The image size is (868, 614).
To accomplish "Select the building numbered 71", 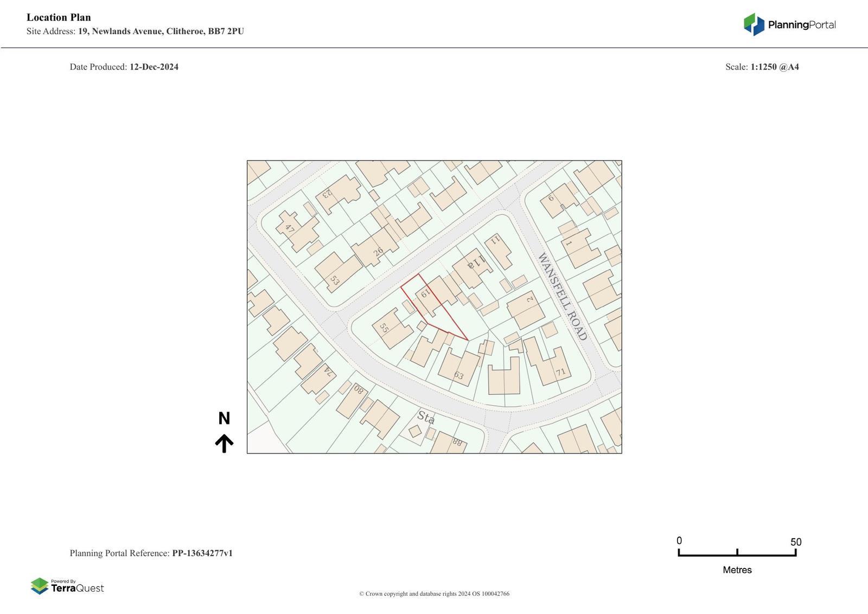I will 552,366.
